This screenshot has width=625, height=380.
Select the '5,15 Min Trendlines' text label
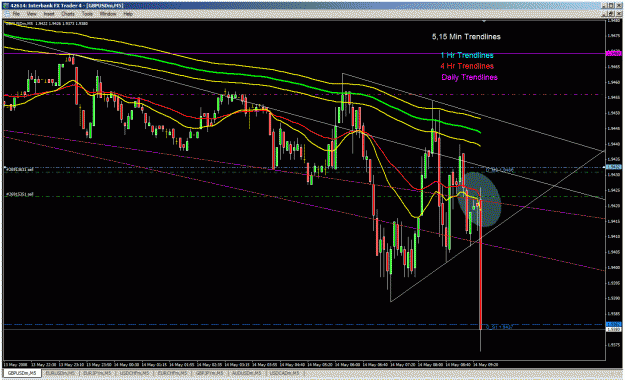(x=466, y=37)
